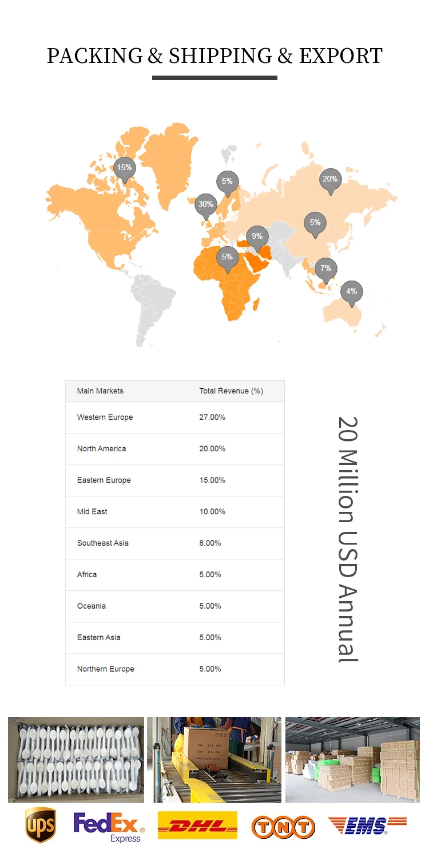Click the orange TNT logo

[x=283, y=827]
